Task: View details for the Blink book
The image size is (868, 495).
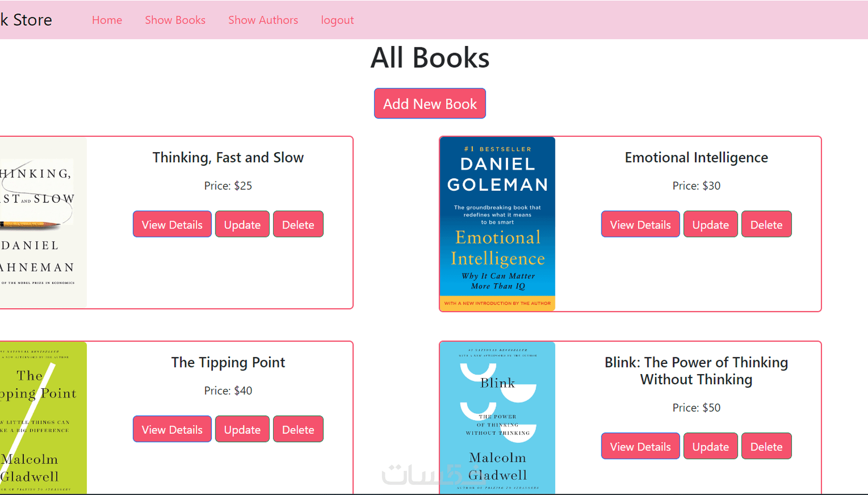Action: (640, 447)
